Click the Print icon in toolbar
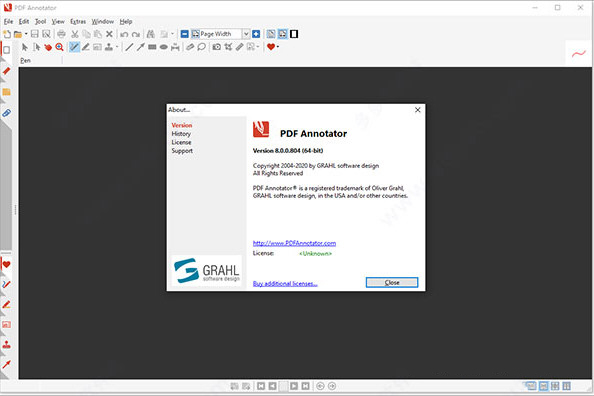The width and height of the screenshot is (594, 396). 61,34
